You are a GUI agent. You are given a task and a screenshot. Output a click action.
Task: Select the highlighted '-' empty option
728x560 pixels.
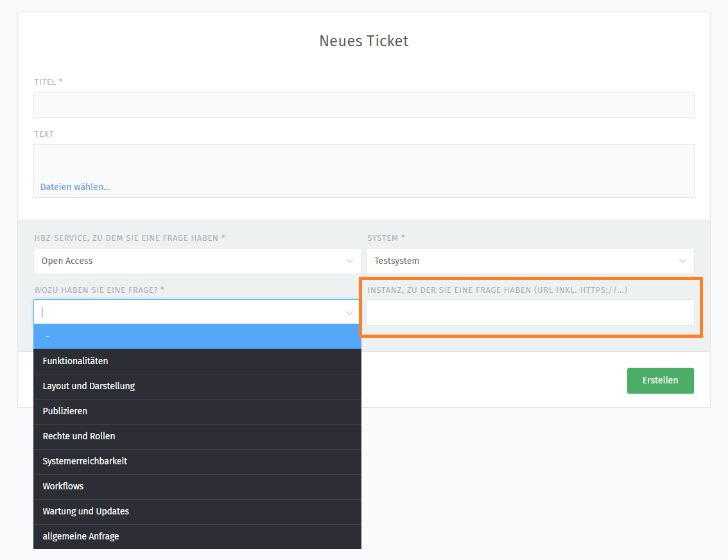point(197,337)
